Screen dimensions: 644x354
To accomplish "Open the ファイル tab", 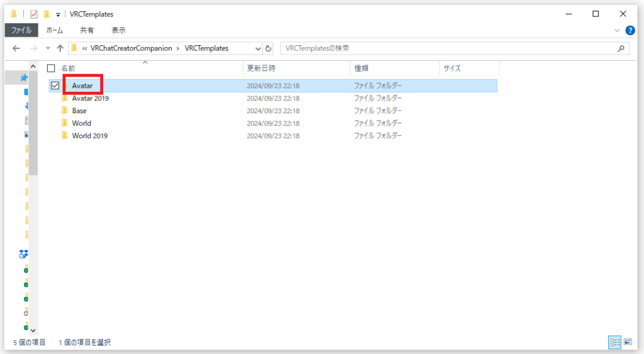I will click(21, 30).
